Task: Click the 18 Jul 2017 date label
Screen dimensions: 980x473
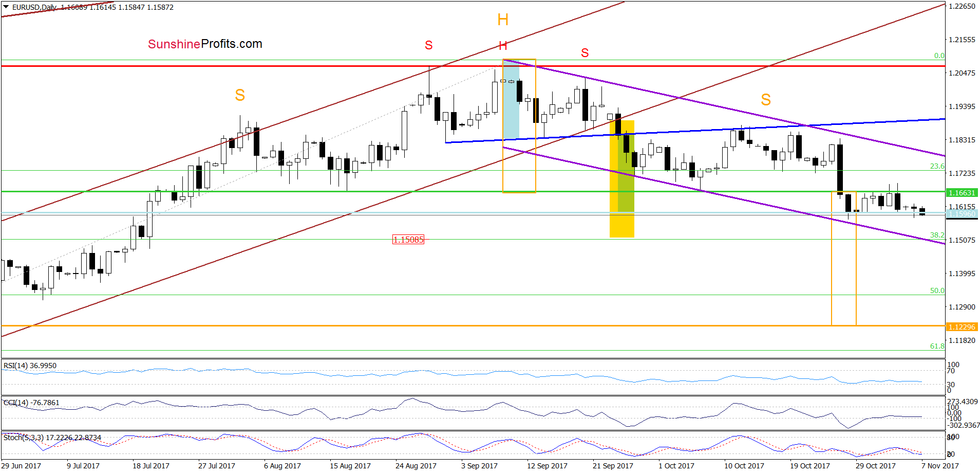Action: tap(151, 466)
